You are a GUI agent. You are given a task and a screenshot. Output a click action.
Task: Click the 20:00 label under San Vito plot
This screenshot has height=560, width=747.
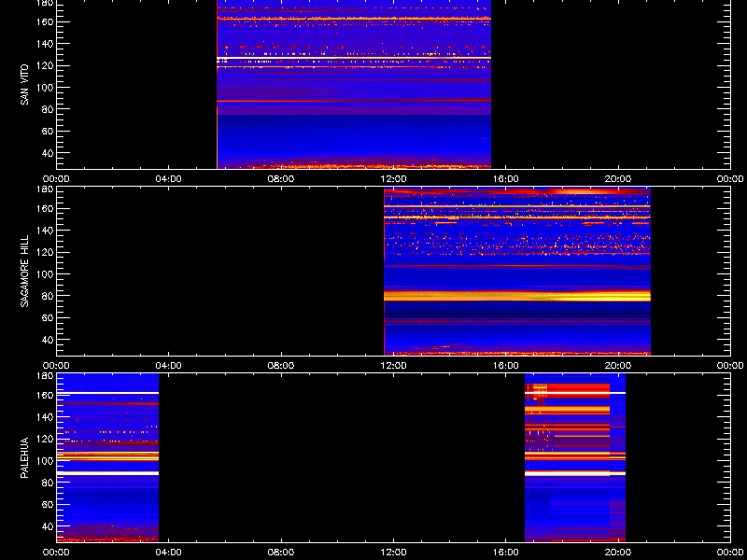(618, 179)
